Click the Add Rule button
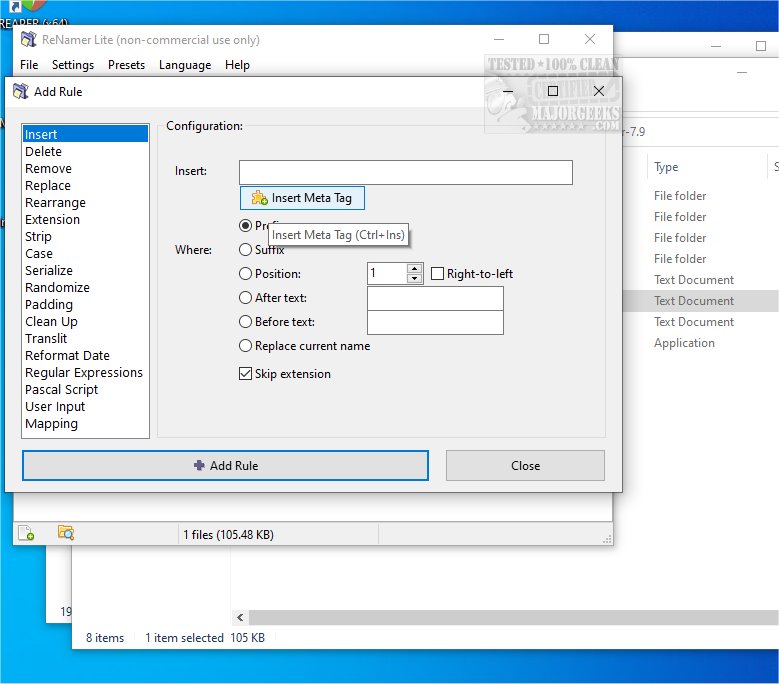 point(225,465)
